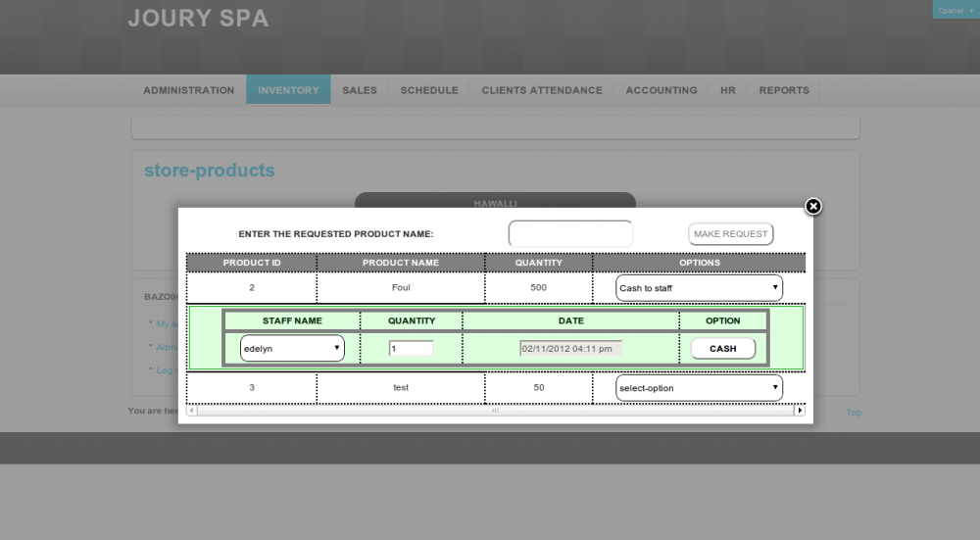The width and height of the screenshot is (980, 540).
Task: Click the Make Request button
Action: point(731,234)
